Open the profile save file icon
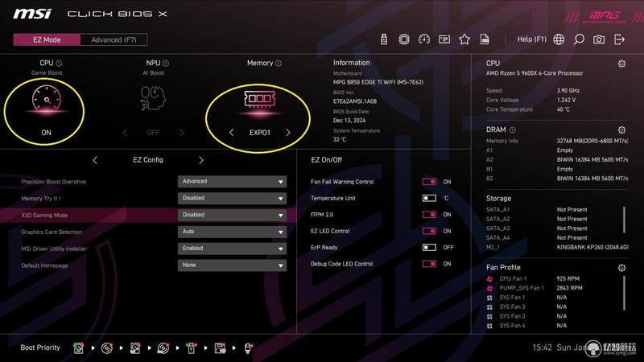 click(x=485, y=39)
